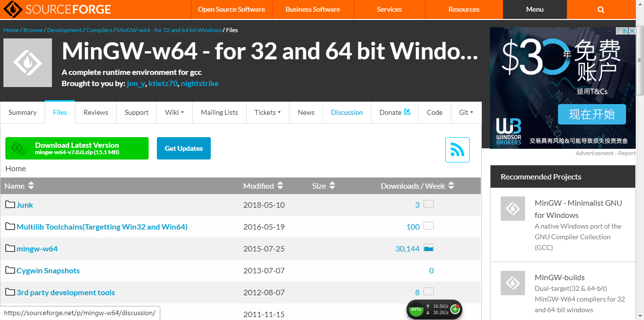Expand the Tickets dropdown tab

pyautogui.click(x=268, y=112)
